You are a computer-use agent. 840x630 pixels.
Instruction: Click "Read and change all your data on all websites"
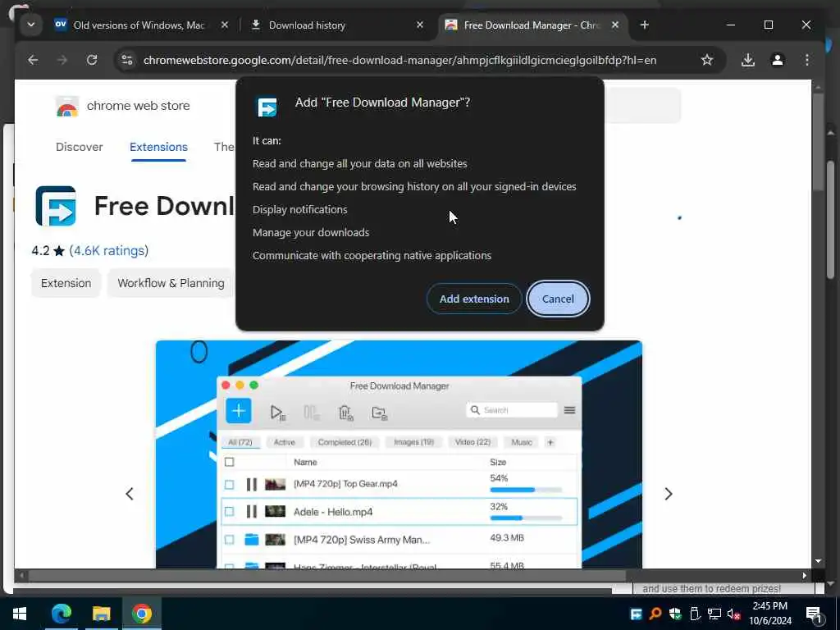(x=359, y=163)
